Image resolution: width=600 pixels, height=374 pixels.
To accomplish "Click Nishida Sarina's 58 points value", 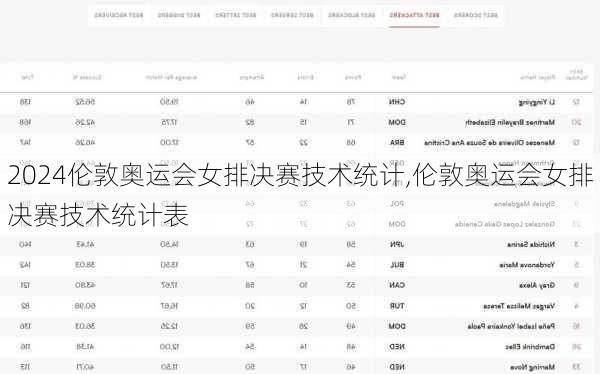I will pos(351,245).
